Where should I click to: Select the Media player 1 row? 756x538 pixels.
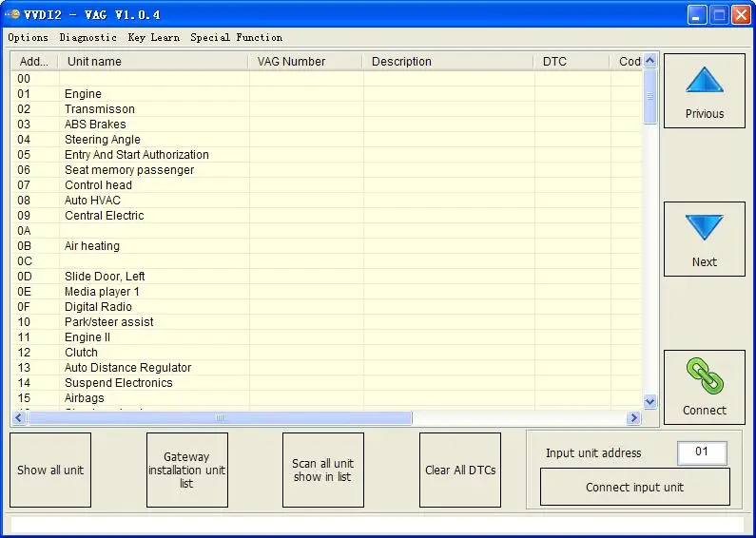[327, 292]
